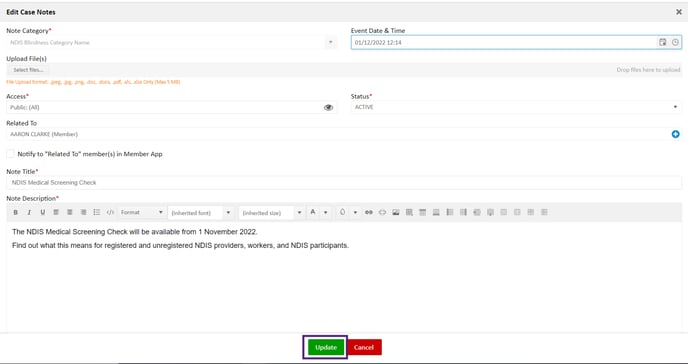Add related member with plus icon
This screenshot has width=688, height=364.
676,134
